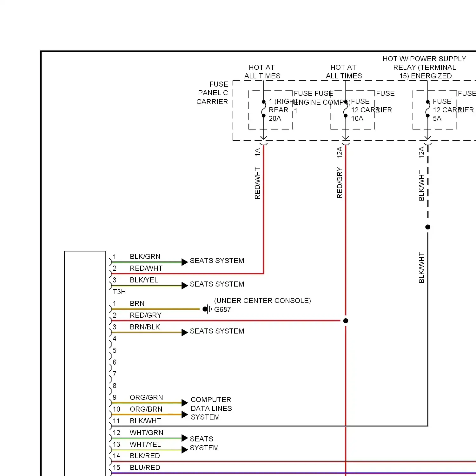Click the COMPUTER DATA LINES SYSTEM label
Viewport: 476px width, 476px height.
point(211,408)
